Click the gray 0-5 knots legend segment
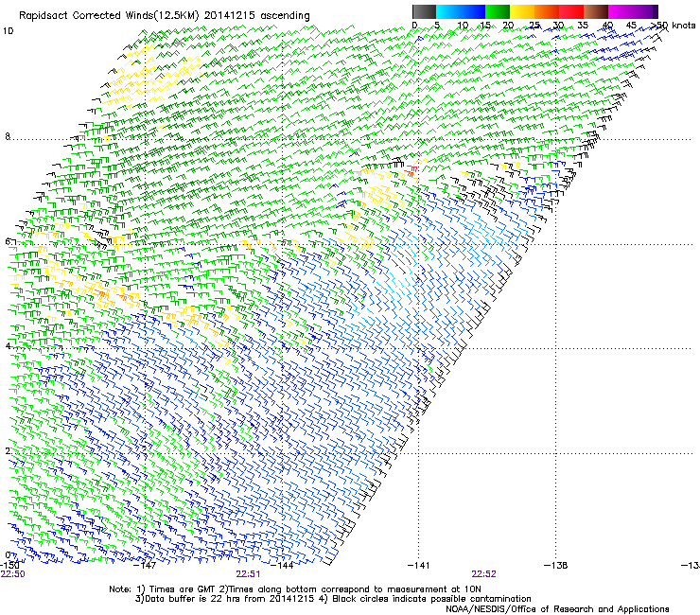Screen dimensions: 700x615 (424, 11)
